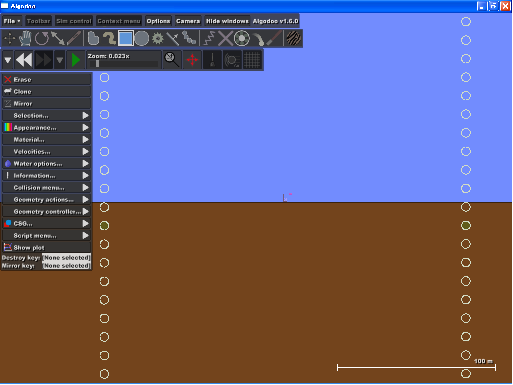Screen dimensions: 513x385
Task: Choose the Fixate cross tool
Action: tap(225, 38)
